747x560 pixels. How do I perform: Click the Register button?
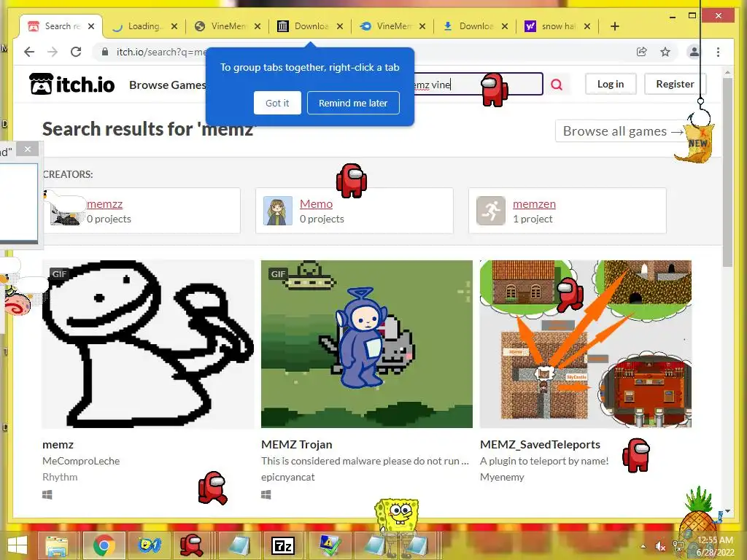click(675, 84)
